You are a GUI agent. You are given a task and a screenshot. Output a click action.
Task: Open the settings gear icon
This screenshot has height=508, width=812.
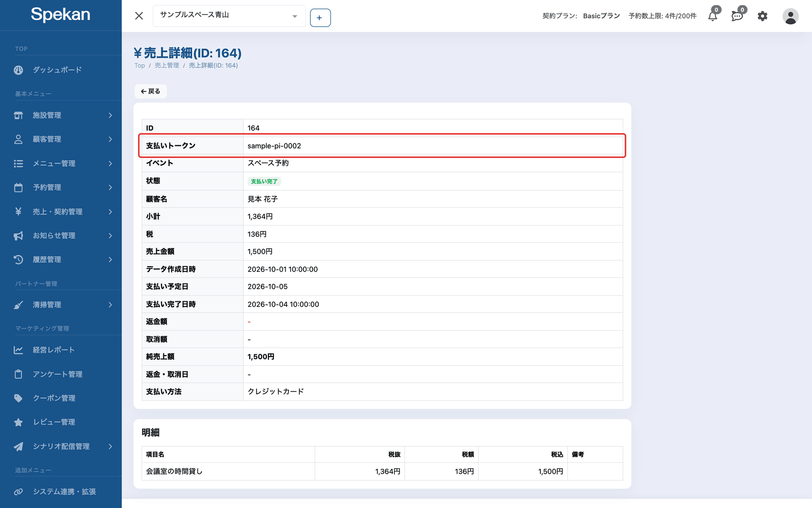(762, 16)
